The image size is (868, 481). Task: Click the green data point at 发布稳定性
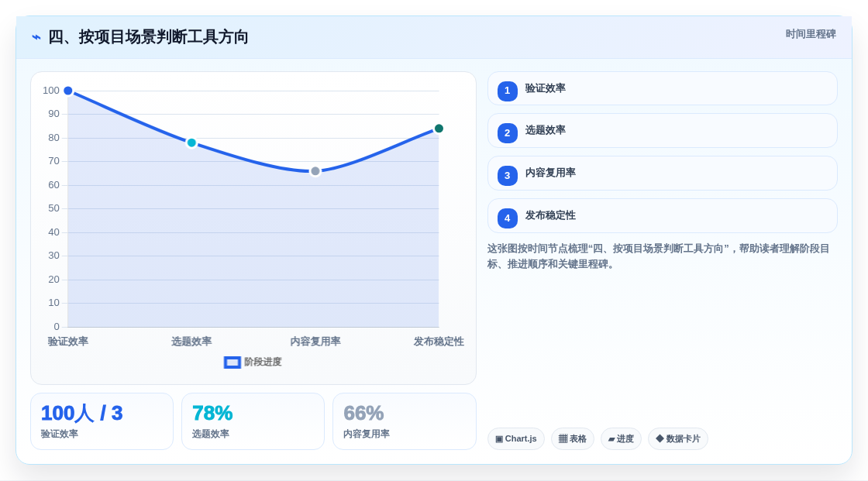pos(439,129)
